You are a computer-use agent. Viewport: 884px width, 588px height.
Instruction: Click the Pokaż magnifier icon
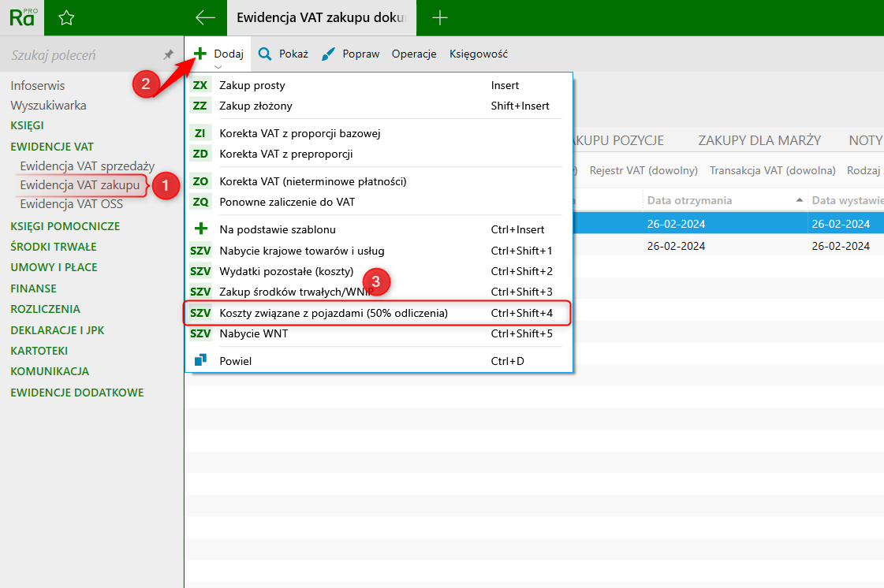click(x=265, y=54)
